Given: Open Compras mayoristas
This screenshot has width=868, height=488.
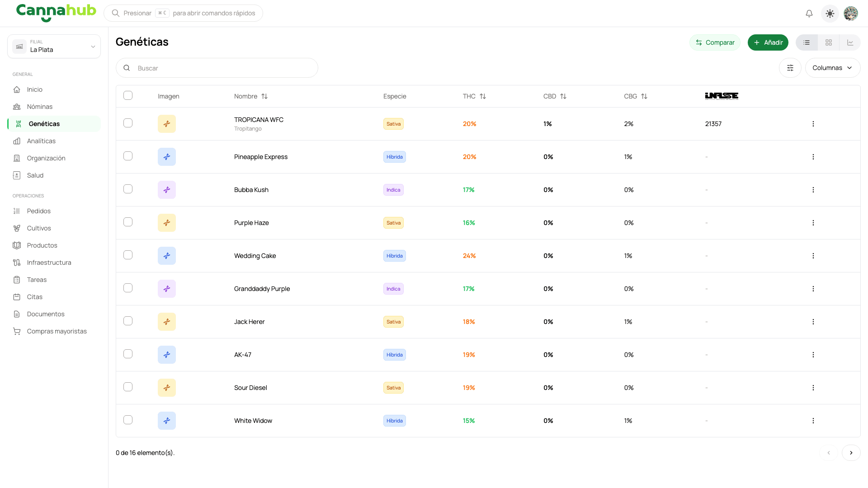Looking at the screenshot, I should tap(54, 331).
